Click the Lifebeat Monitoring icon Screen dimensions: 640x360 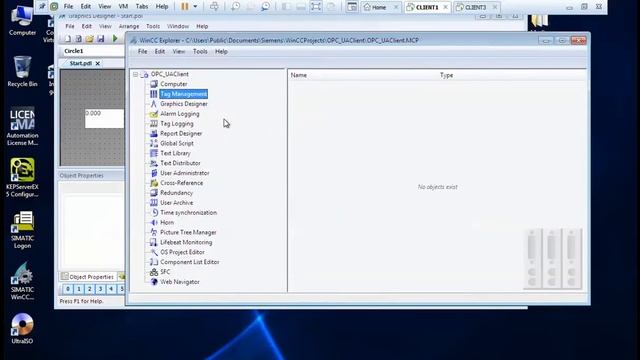[x=154, y=242]
